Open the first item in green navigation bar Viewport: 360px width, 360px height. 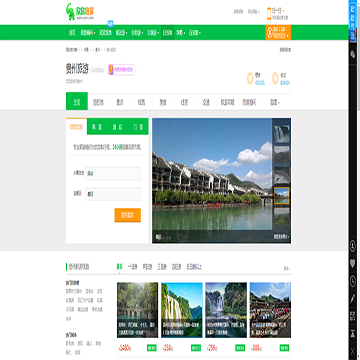pyautogui.click(x=72, y=33)
